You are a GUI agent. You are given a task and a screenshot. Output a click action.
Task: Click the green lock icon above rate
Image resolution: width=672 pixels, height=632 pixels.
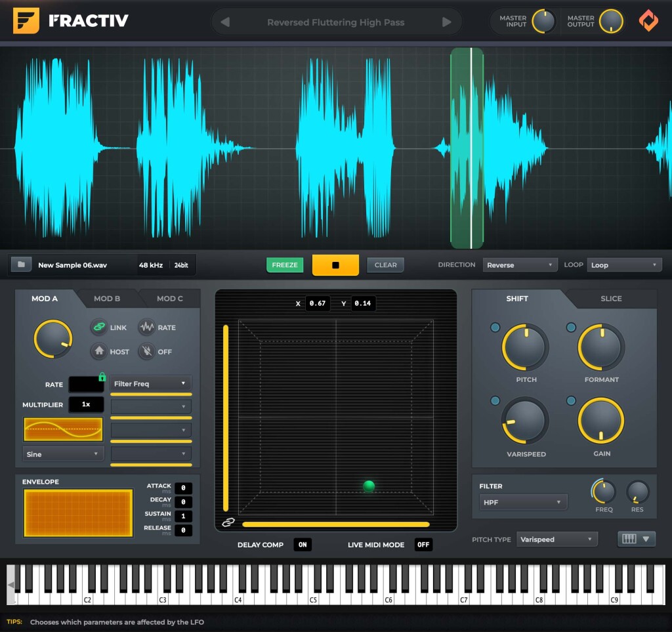pyautogui.click(x=102, y=377)
